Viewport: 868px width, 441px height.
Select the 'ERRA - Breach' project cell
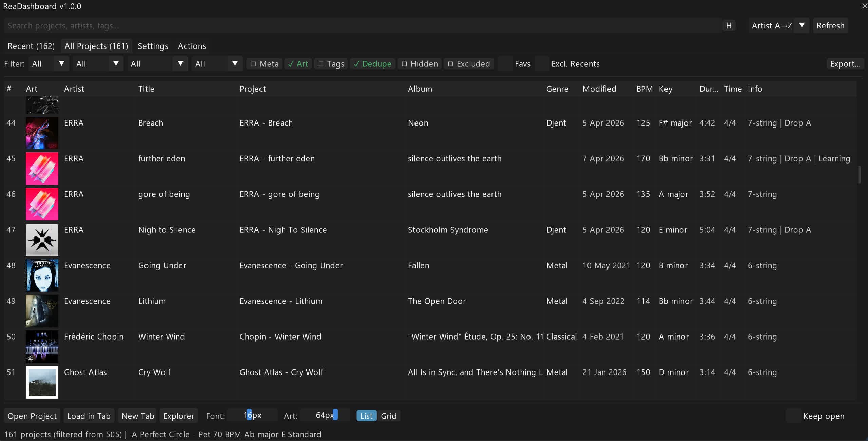[x=266, y=123]
